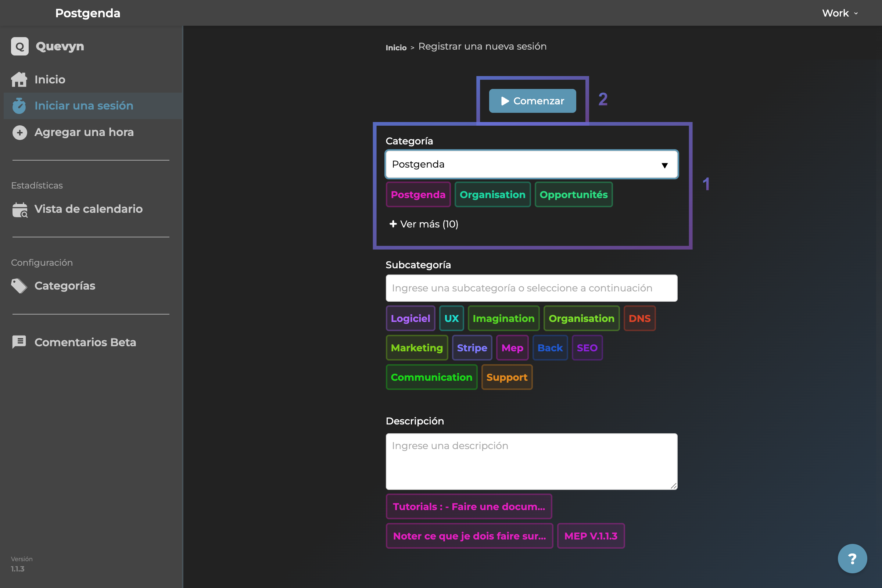882x588 pixels.
Task: Choose the UX subcategory tag
Action: (x=452, y=318)
